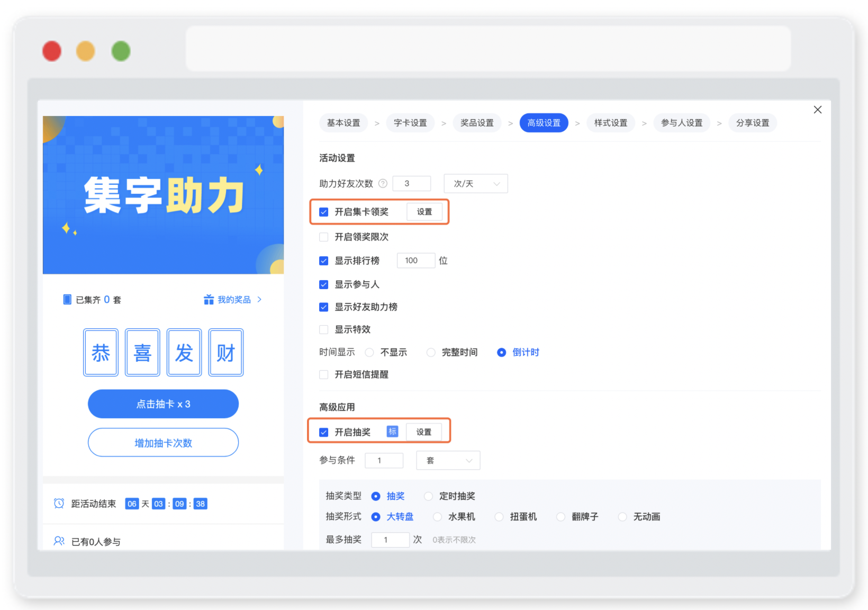868x610 pixels.
Task: Click the gift icon beside 我的奖品
Action: coord(209,300)
